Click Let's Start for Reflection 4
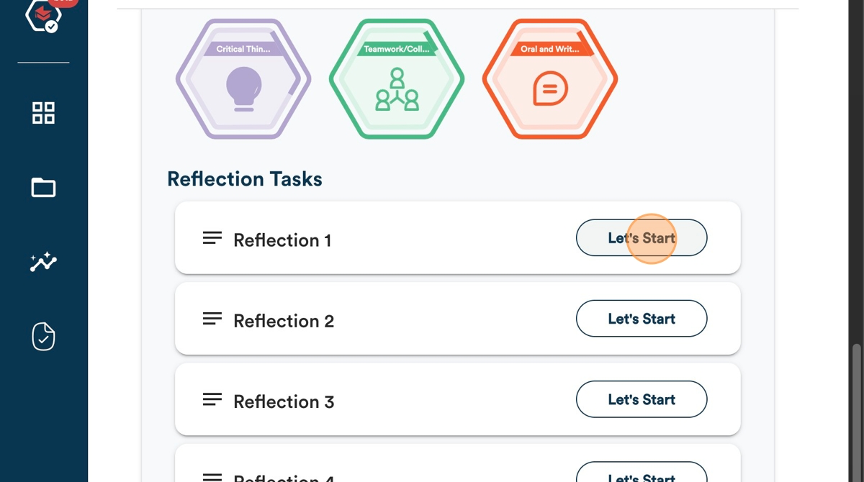This screenshot has height=482, width=864. tap(641, 473)
